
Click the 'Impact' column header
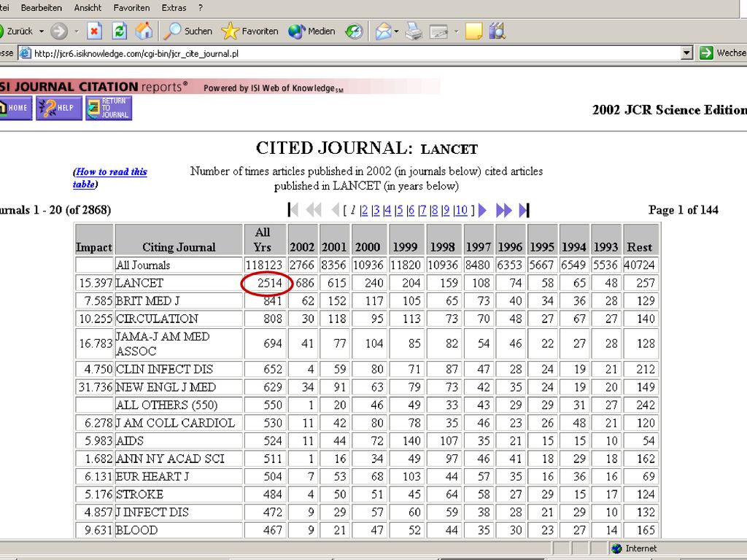(x=94, y=239)
